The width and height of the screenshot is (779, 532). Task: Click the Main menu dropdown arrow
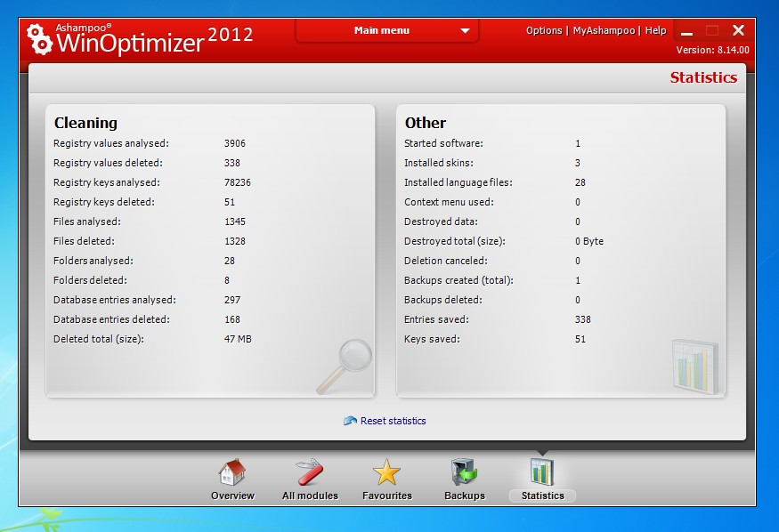coord(465,31)
